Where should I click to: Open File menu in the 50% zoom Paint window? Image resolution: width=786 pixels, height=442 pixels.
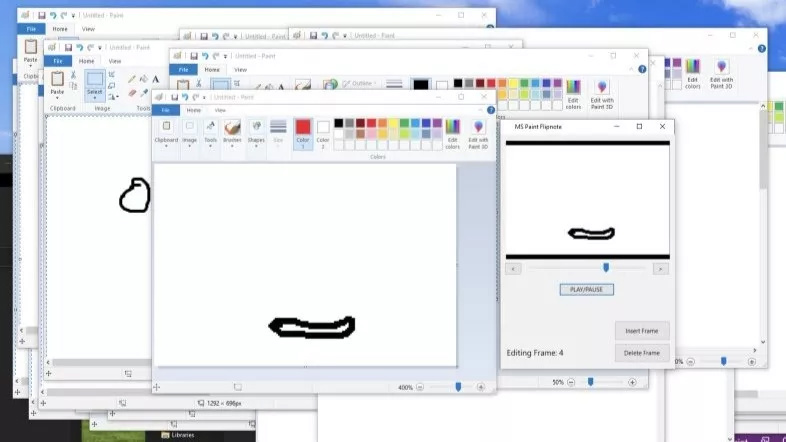pos(183,70)
